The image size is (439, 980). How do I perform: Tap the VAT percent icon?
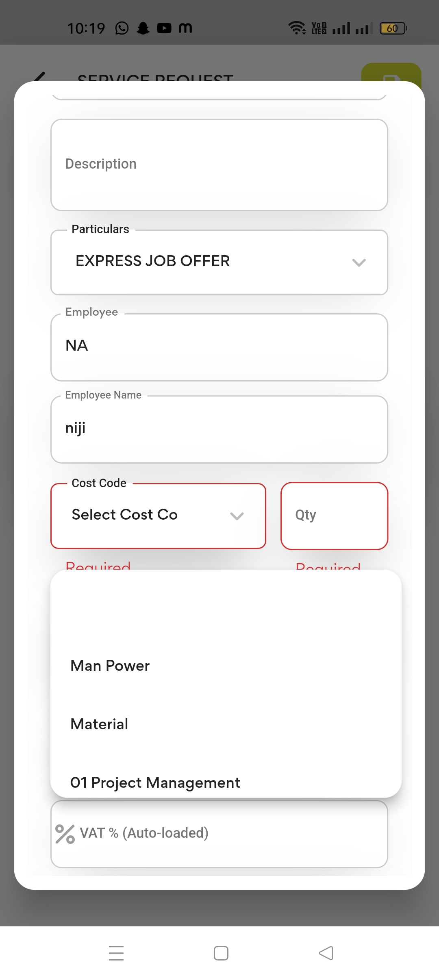point(65,834)
